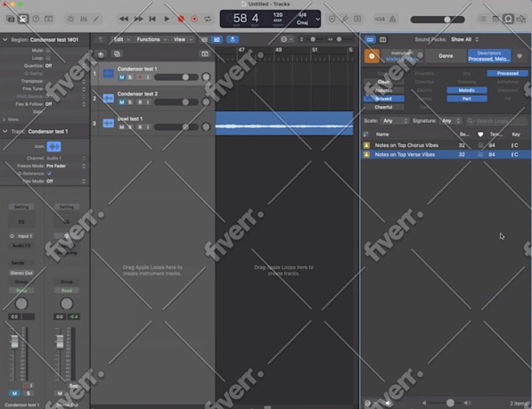This screenshot has width=532, height=409.
Task: Click the Search Loops field
Action: (496, 120)
